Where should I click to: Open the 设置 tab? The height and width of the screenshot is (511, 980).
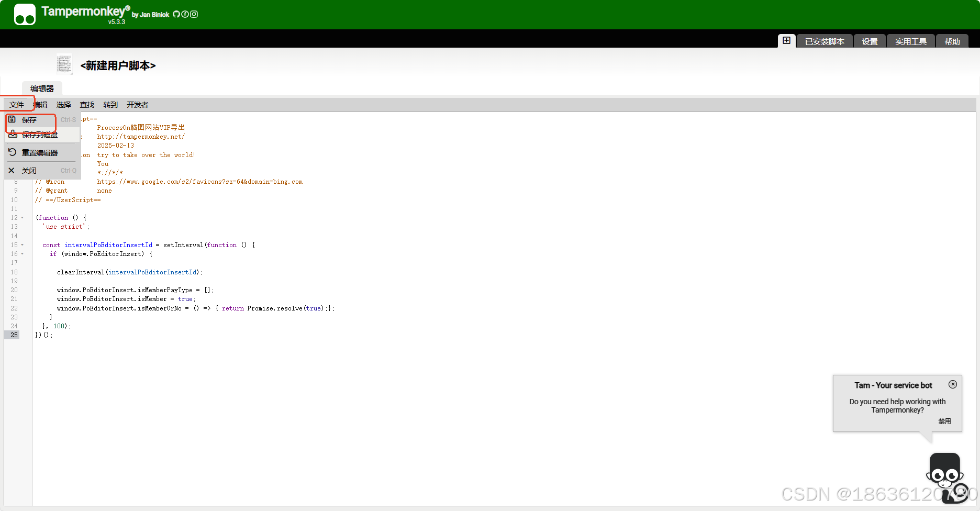(x=870, y=41)
